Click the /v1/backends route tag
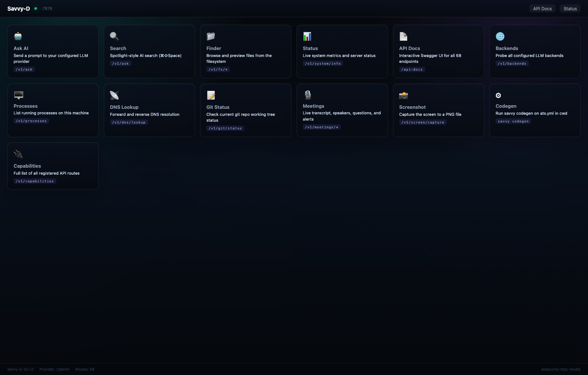588x375 pixels. [512, 64]
